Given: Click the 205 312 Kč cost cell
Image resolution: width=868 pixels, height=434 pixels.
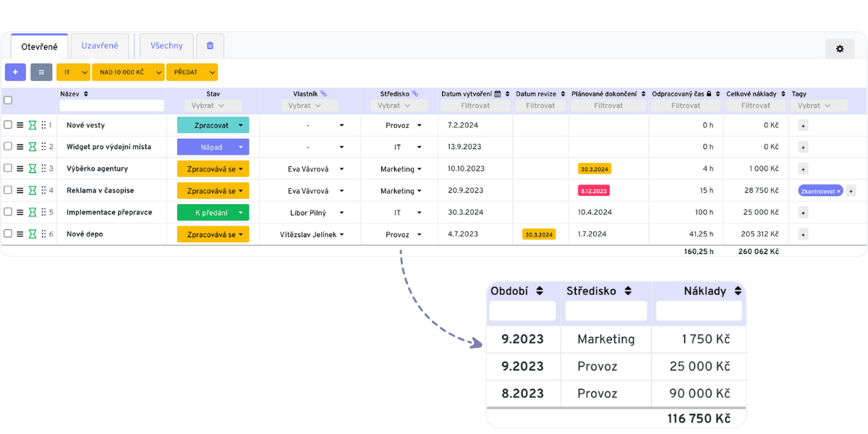Looking at the screenshot, I should (x=756, y=234).
